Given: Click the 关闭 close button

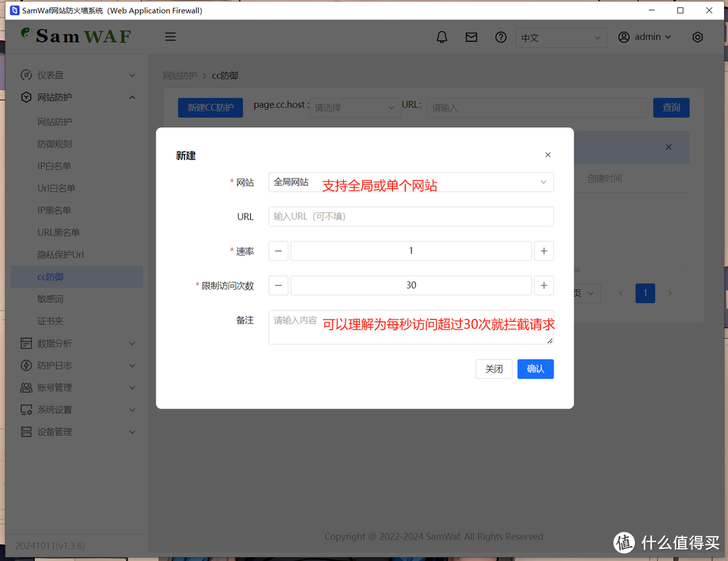Looking at the screenshot, I should pyautogui.click(x=493, y=369).
